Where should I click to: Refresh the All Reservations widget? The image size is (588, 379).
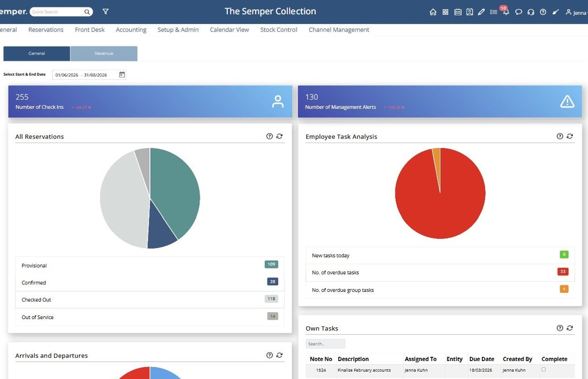click(279, 136)
